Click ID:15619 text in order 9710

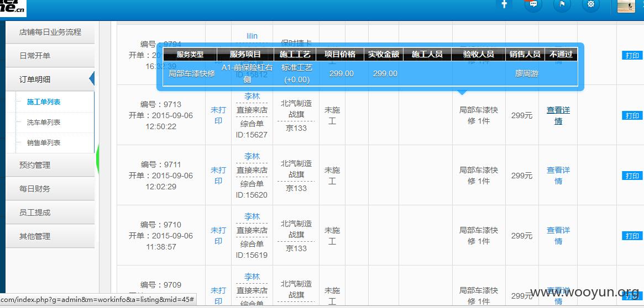252,255
